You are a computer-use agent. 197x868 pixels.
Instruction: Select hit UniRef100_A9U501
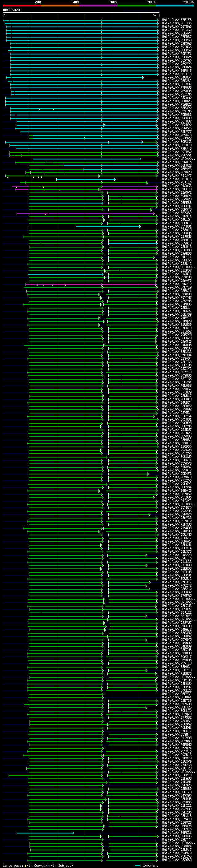click(x=177, y=155)
